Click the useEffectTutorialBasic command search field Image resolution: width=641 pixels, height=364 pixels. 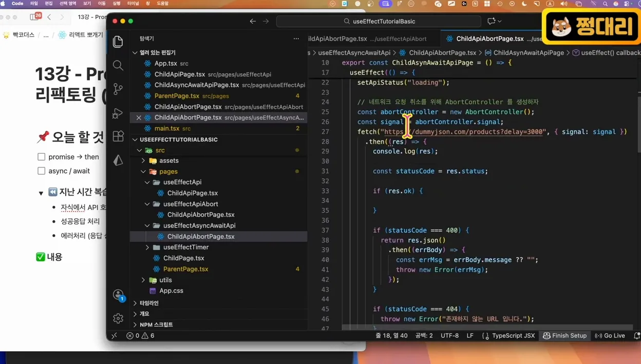point(379,21)
